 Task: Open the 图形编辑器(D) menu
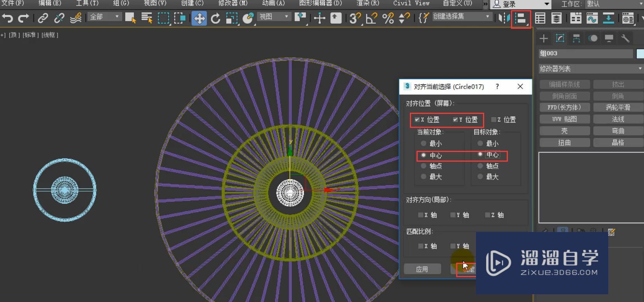pyautogui.click(x=320, y=3)
